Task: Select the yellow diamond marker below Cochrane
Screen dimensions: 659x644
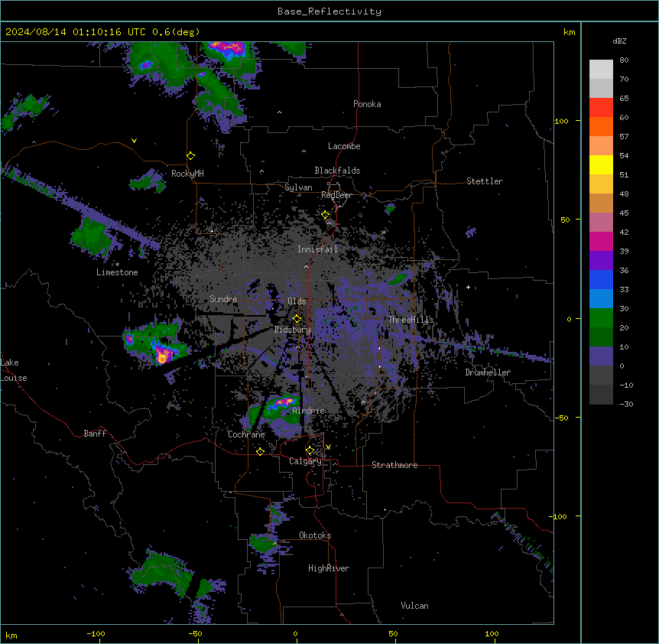Action: tap(260, 451)
